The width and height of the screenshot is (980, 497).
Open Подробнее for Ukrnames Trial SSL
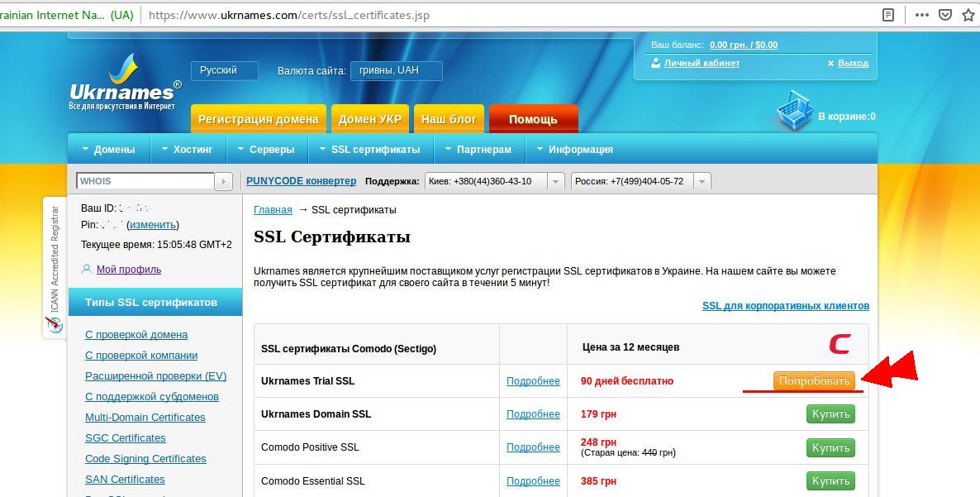point(533,380)
